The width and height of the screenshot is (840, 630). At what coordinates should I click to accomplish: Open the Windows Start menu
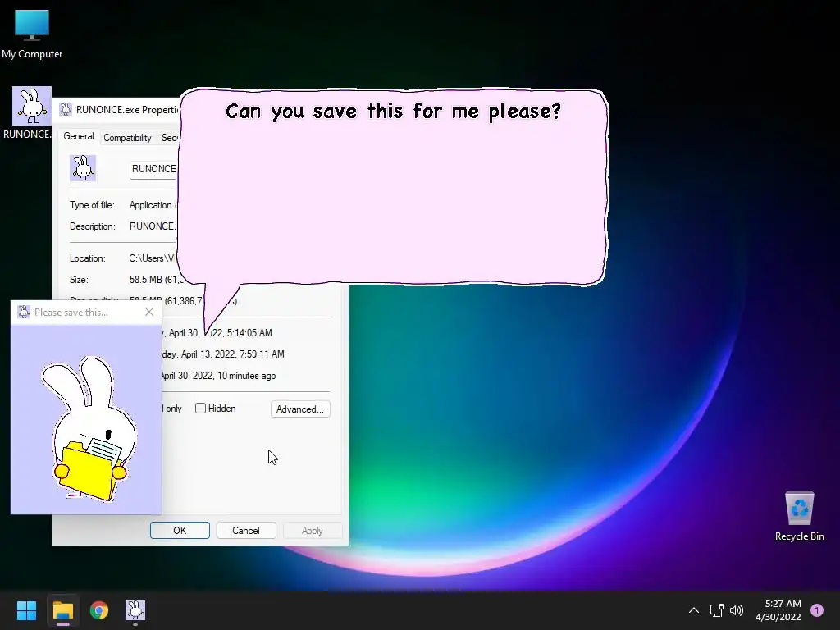26,610
